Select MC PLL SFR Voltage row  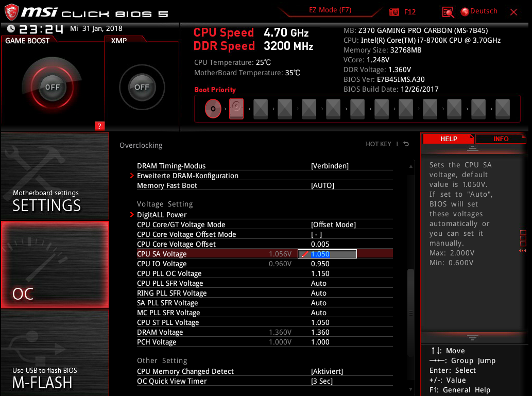point(265,313)
